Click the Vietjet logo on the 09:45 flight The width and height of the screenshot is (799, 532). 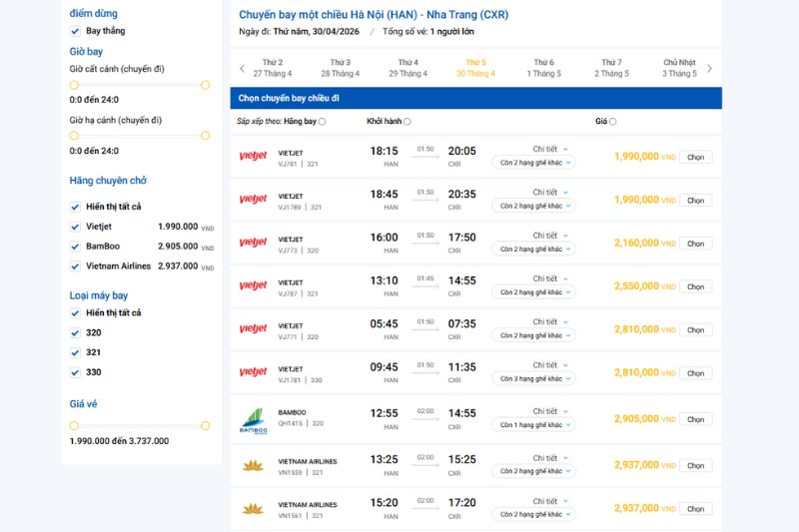point(254,372)
